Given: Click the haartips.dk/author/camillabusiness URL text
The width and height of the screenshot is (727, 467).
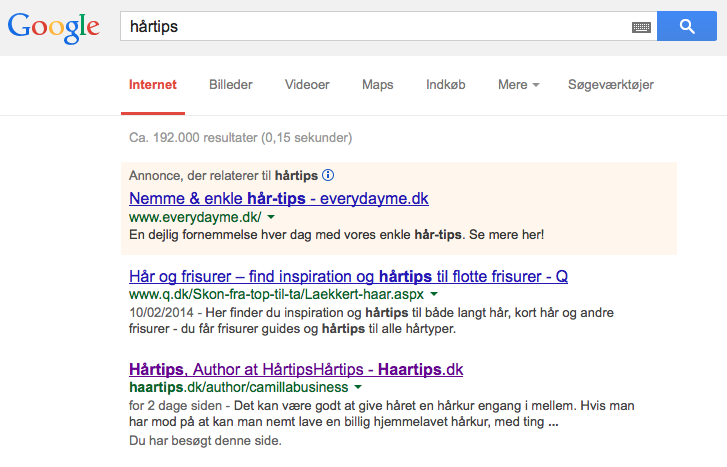Looking at the screenshot, I should pyautogui.click(x=238, y=387).
